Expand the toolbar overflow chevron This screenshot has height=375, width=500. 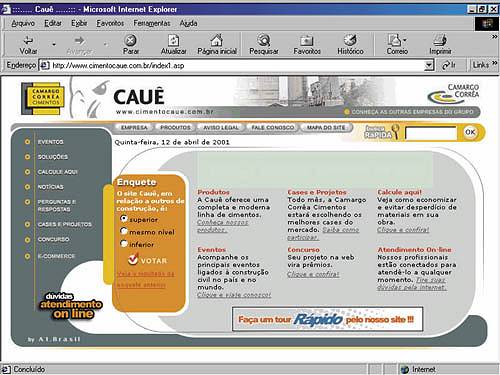pos(495,37)
